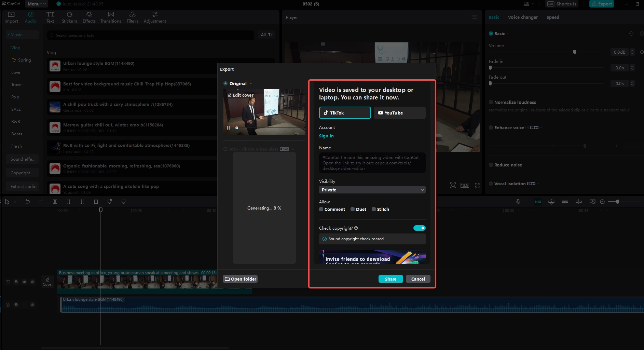This screenshot has height=350, width=644.
Task: Click the trash delete icon above the timeline
Action: point(96,202)
